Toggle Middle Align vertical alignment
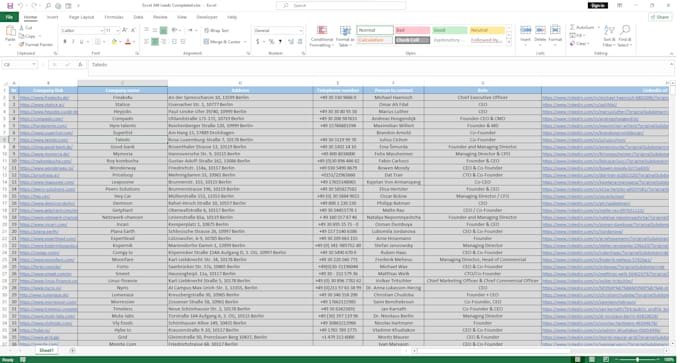This screenshot has height=363, width=680. click(155, 30)
